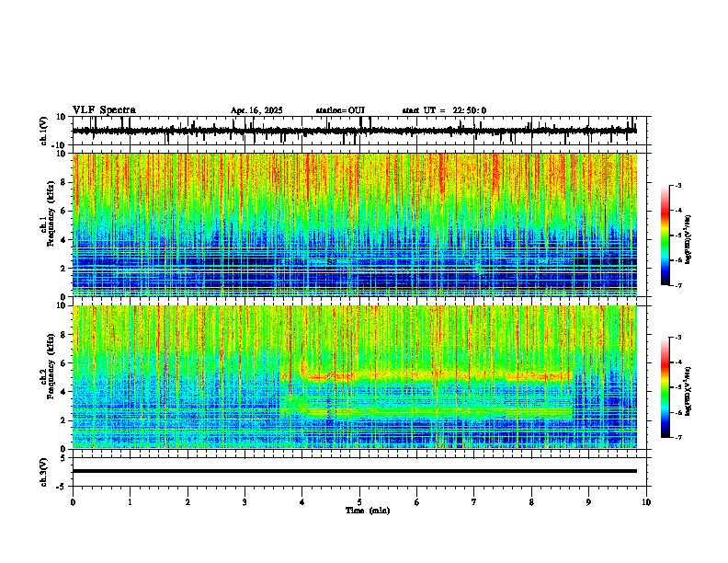Click the time axis tick label "1"
The height and width of the screenshot is (563, 728).
pos(130,502)
